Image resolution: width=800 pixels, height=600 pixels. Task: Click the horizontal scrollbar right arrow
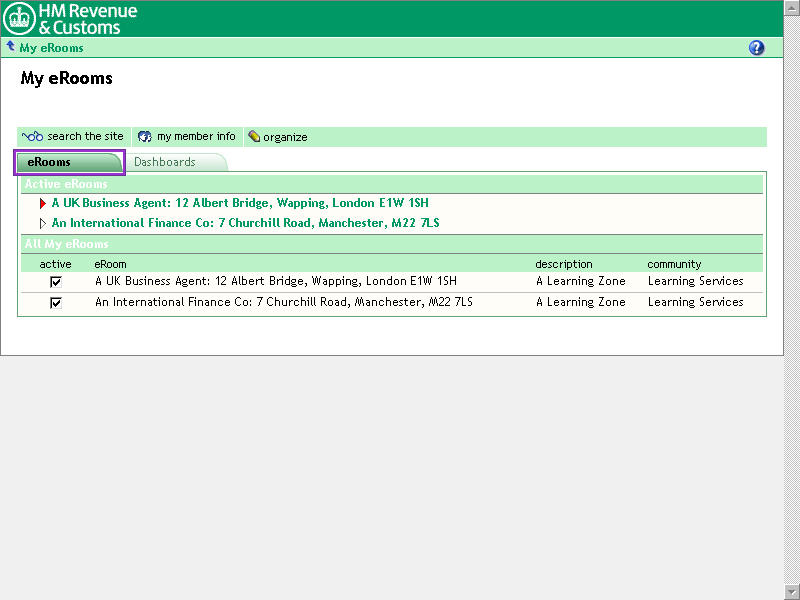coord(776,592)
